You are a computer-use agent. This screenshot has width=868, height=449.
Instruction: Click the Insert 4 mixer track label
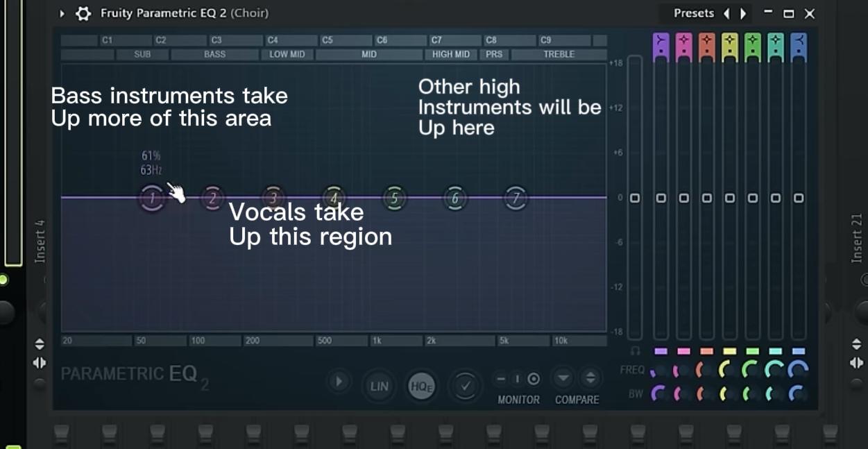point(40,242)
